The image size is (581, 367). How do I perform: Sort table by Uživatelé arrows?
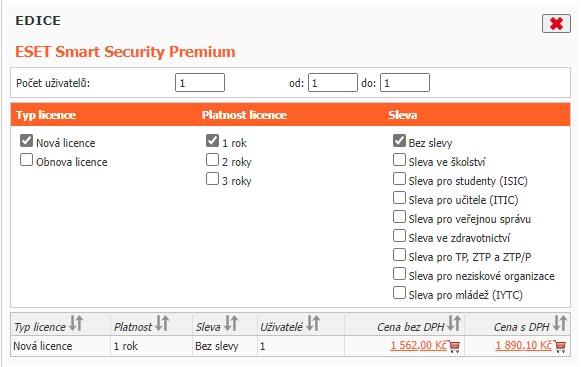[313, 323]
